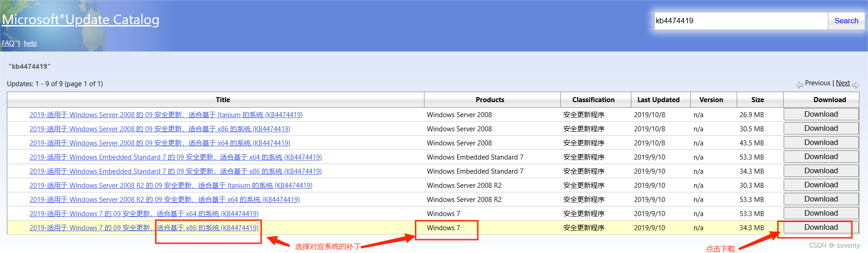Sort by the Classification column header
The width and height of the screenshot is (868, 253).
point(593,100)
